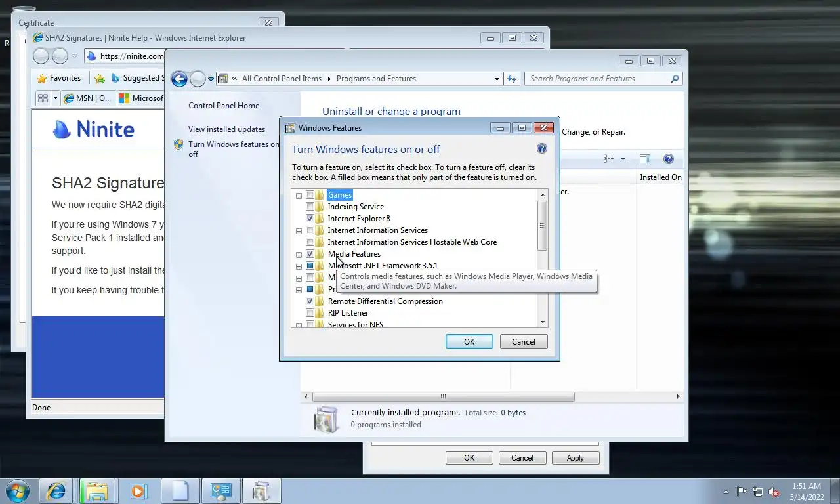The height and width of the screenshot is (504, 840).
Task: Click the Control Panel taskbar icon
Action: coord(220,491)
